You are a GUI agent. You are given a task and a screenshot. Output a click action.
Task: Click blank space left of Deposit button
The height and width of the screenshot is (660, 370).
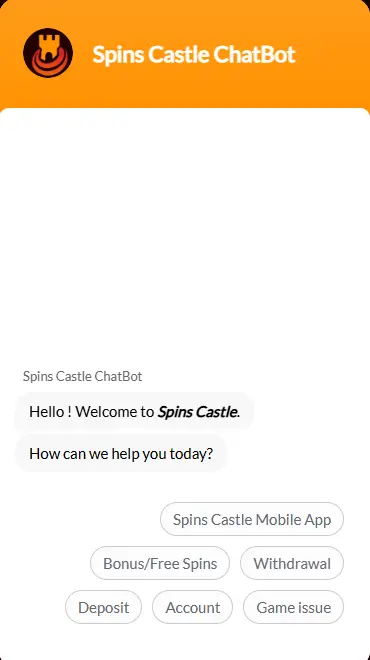click(x=32, y=607)
